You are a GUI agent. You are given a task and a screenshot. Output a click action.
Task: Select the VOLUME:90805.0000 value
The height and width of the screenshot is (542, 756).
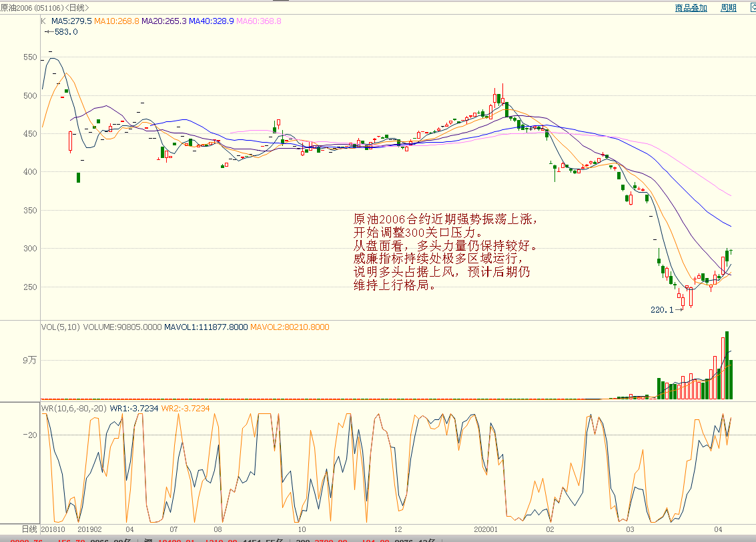pos(123,327)
